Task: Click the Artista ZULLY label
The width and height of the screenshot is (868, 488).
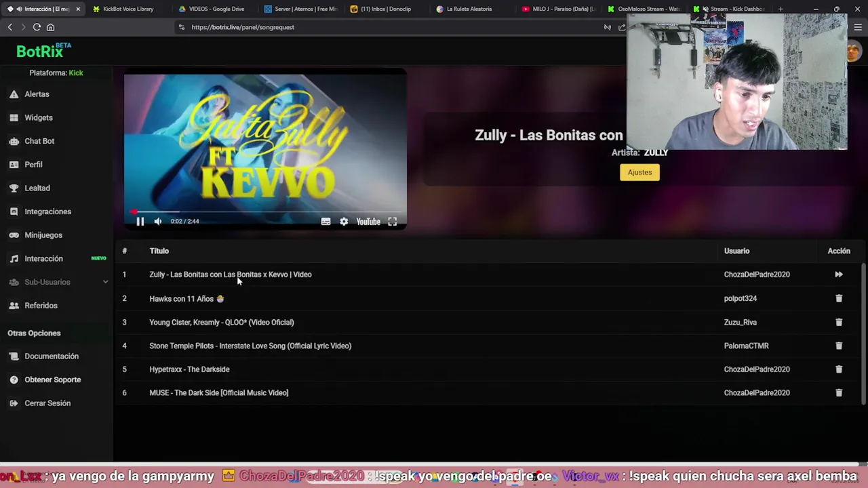Action: tap(640, 152)
